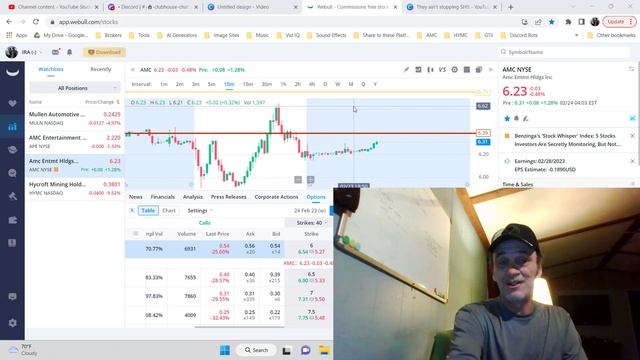The height and width of the screenshot is (360, 640).
Task: Open the chart settings gear icon
Action: (x=454, y=70)
